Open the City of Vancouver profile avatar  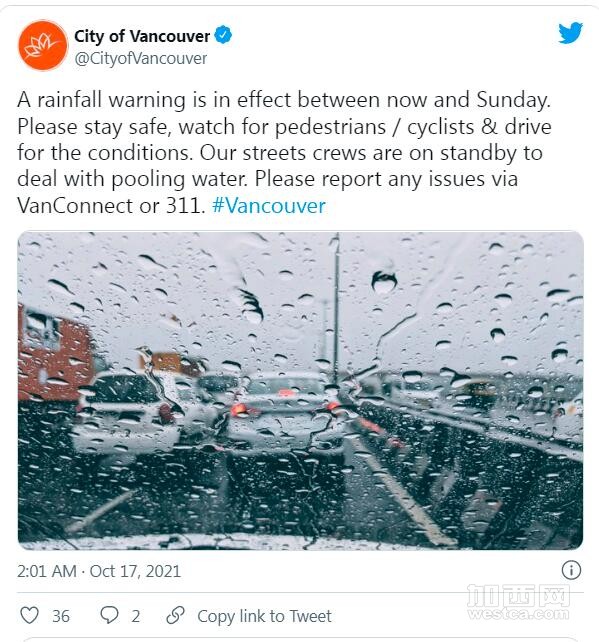pos(43,45)
